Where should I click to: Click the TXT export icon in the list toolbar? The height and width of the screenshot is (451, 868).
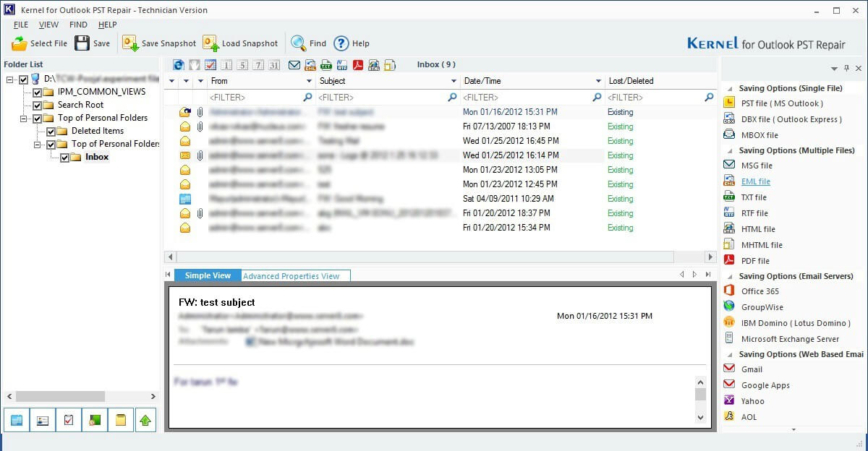tap(326, 65)
